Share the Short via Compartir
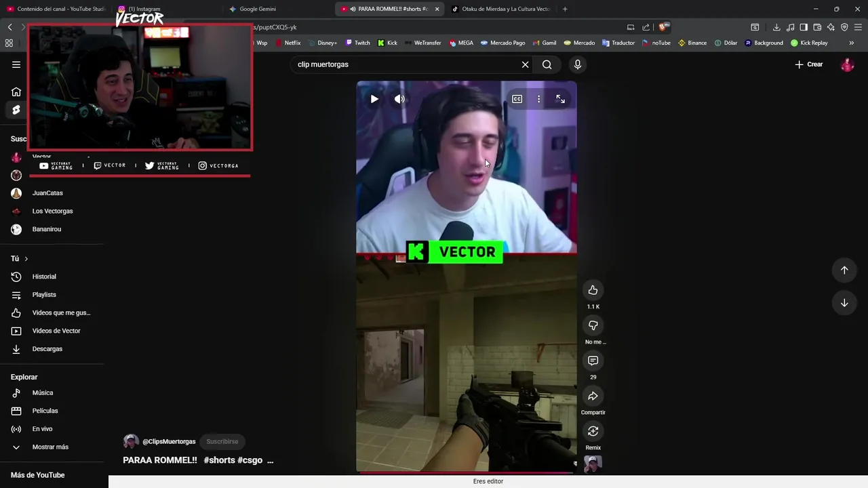The image size is (868, 488). 593,396
